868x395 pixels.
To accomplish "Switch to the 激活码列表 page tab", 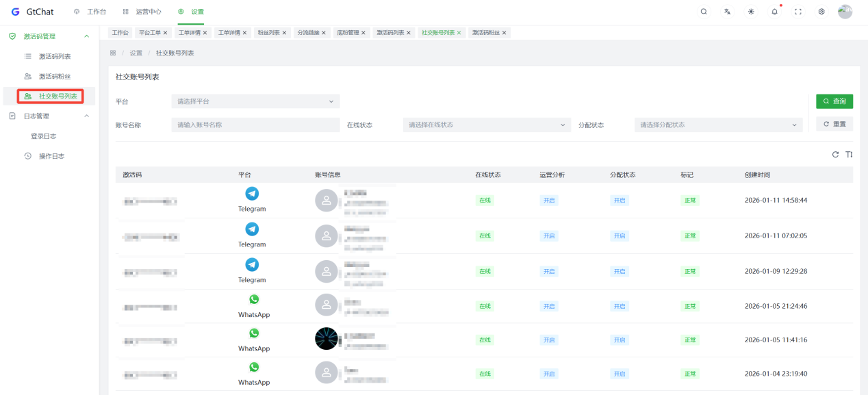I will coord(390,33).
